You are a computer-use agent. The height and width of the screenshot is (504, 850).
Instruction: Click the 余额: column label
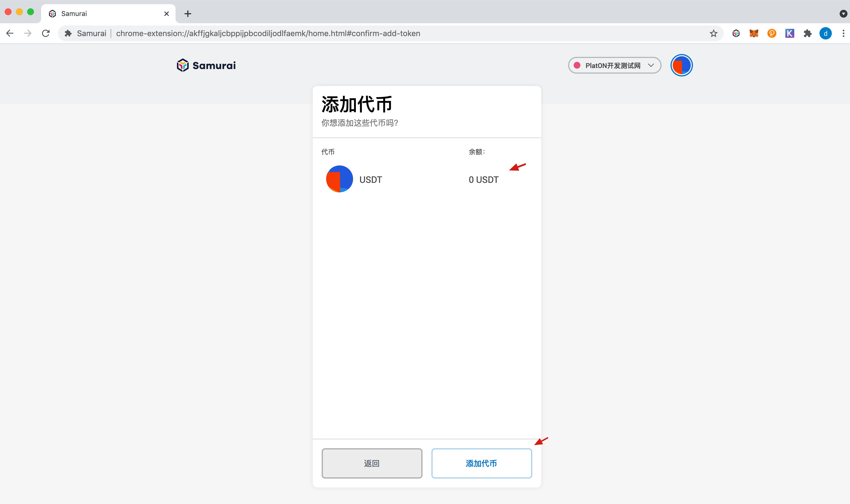pos(477,152)
